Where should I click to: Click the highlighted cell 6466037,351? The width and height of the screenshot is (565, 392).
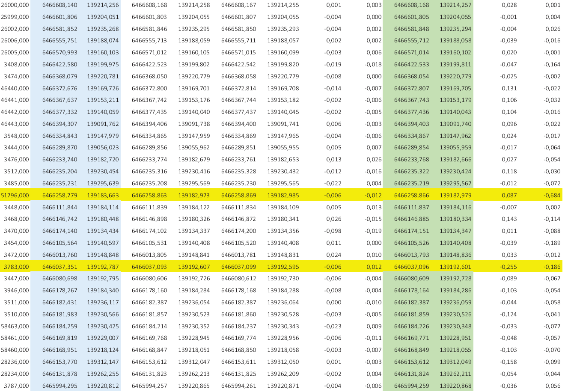[60, 267]
